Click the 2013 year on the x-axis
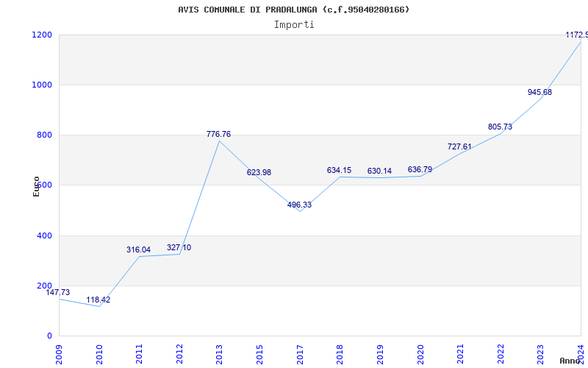The width and height of the screenshot is (588, 368). 219,351
